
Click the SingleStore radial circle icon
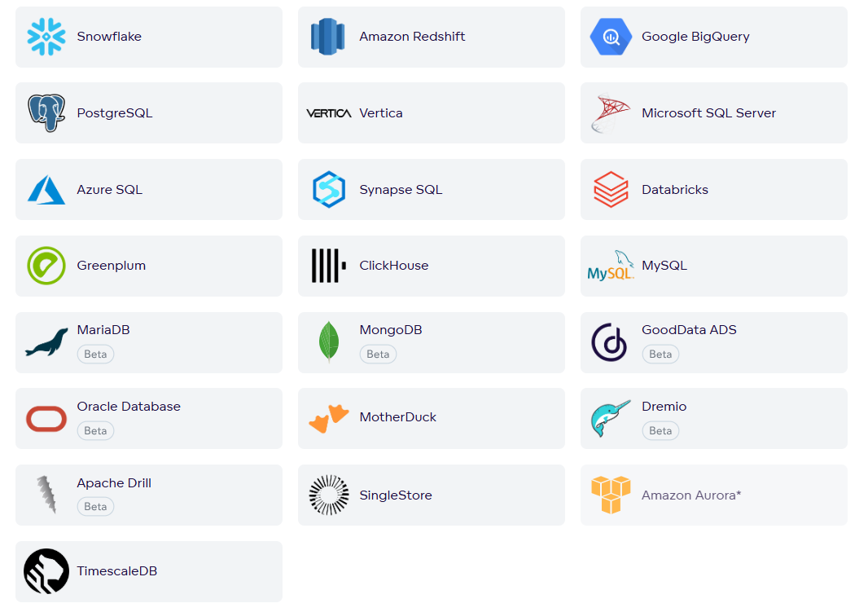pos(329,495)
